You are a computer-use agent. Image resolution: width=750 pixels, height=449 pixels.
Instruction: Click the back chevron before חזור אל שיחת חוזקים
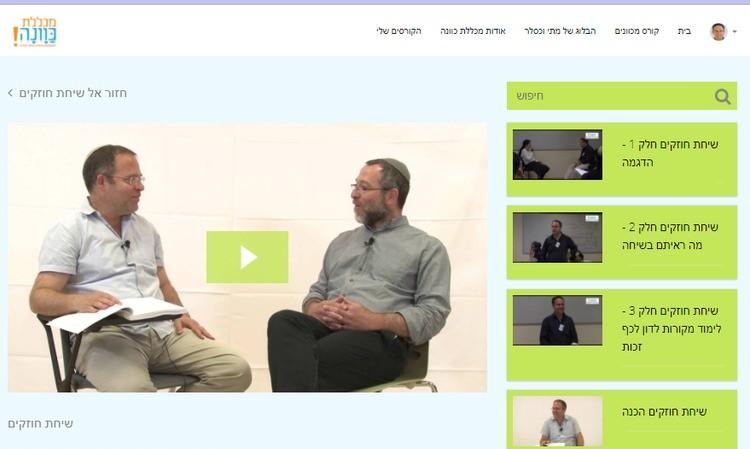click(x=11, y=93)
